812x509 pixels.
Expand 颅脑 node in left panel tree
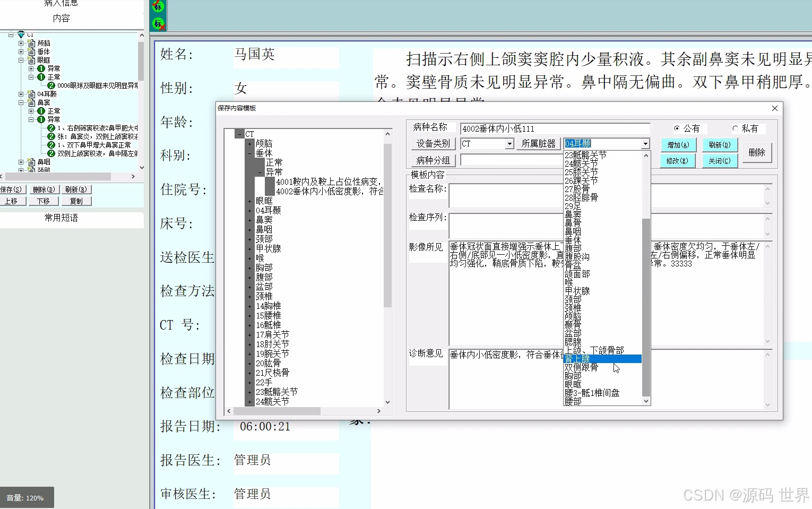[x=21, y=43]
